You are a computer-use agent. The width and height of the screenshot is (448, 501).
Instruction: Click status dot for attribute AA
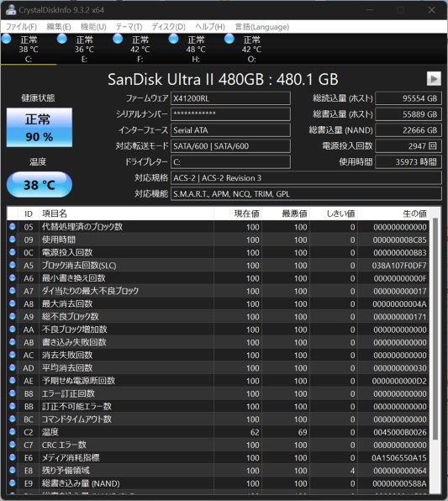[13, 329]
